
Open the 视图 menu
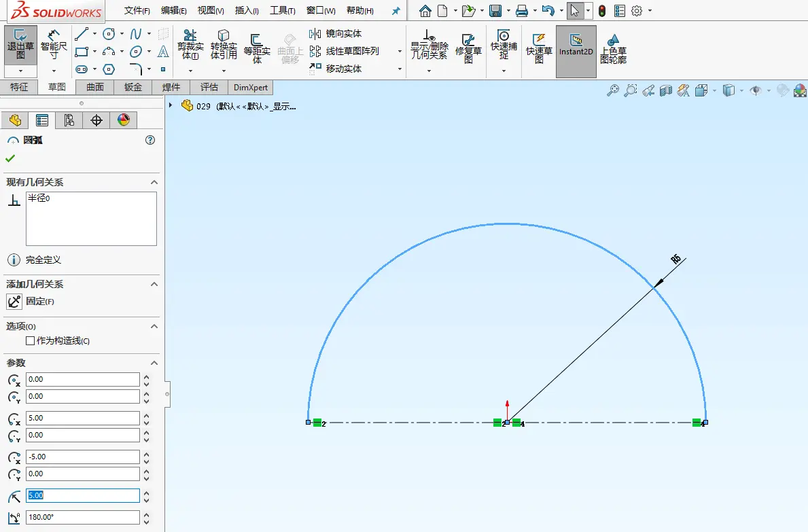click(x=211, y=10)
